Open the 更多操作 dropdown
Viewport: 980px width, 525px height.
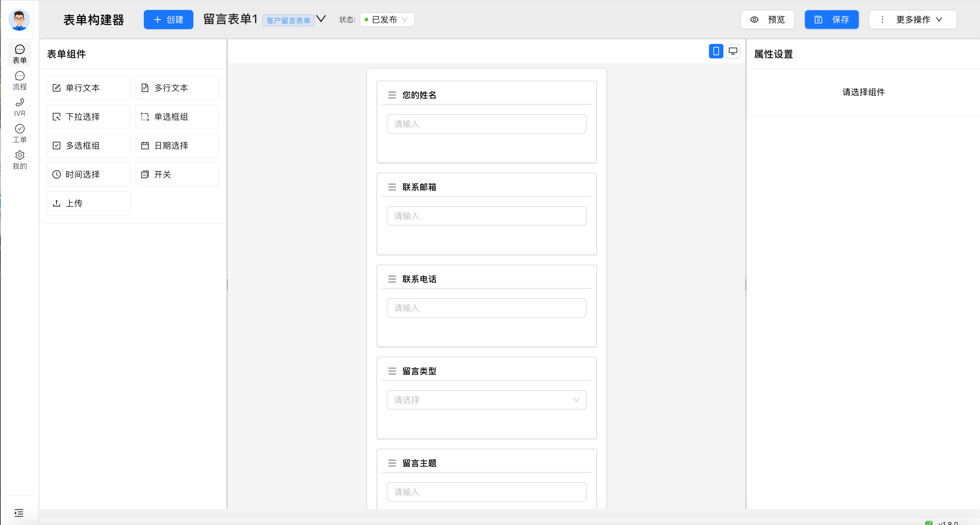tap(912, 19)
